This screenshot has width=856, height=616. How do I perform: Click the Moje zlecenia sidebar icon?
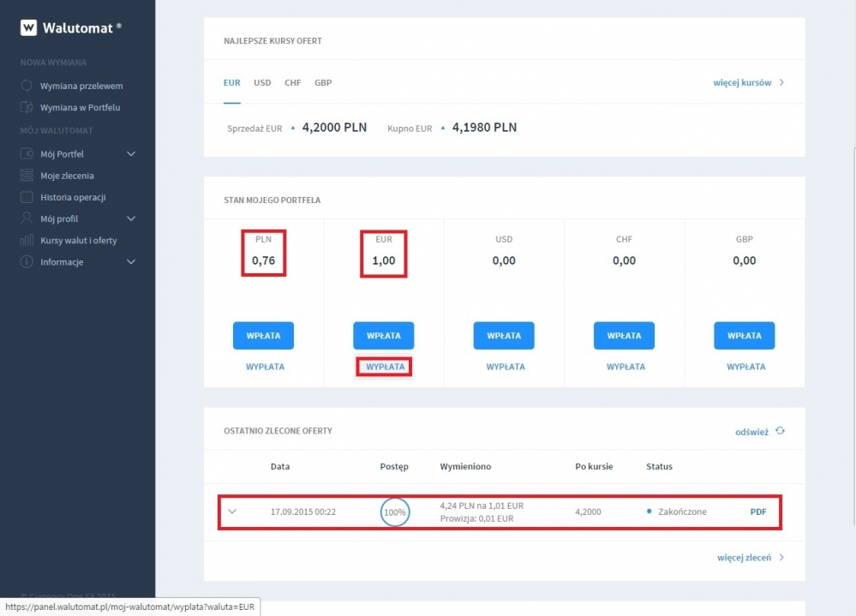pos(27,176)
